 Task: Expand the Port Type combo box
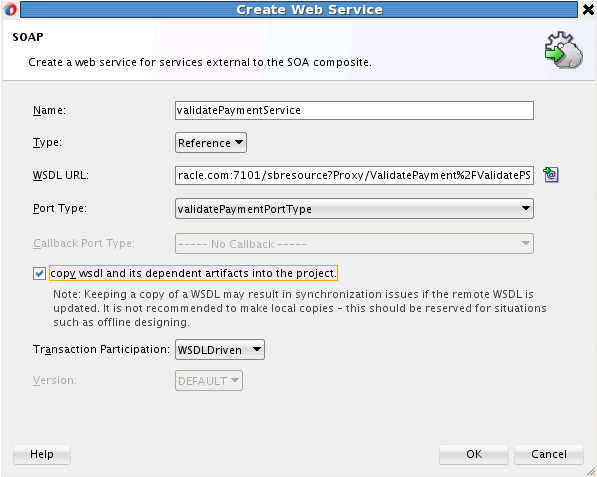point(354,209)
